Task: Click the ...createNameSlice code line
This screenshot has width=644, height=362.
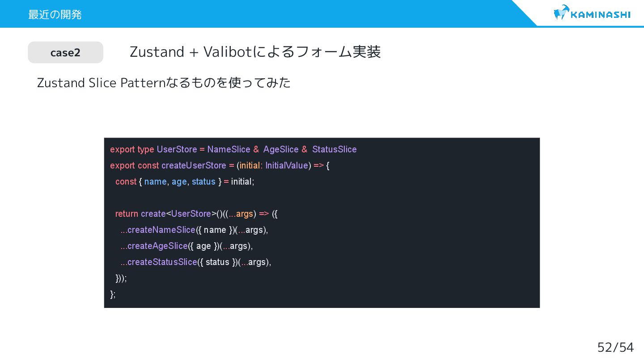Action: point(194,230)
